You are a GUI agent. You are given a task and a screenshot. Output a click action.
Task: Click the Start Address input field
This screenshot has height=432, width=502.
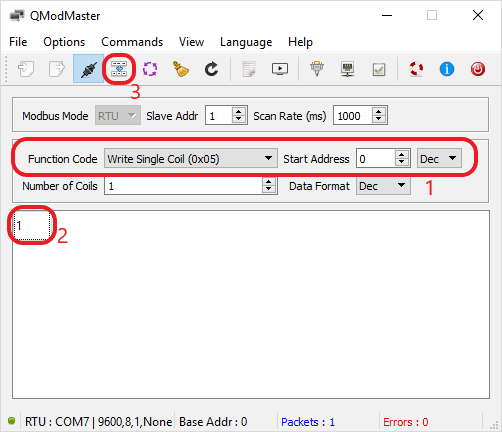tap(375, 159)
